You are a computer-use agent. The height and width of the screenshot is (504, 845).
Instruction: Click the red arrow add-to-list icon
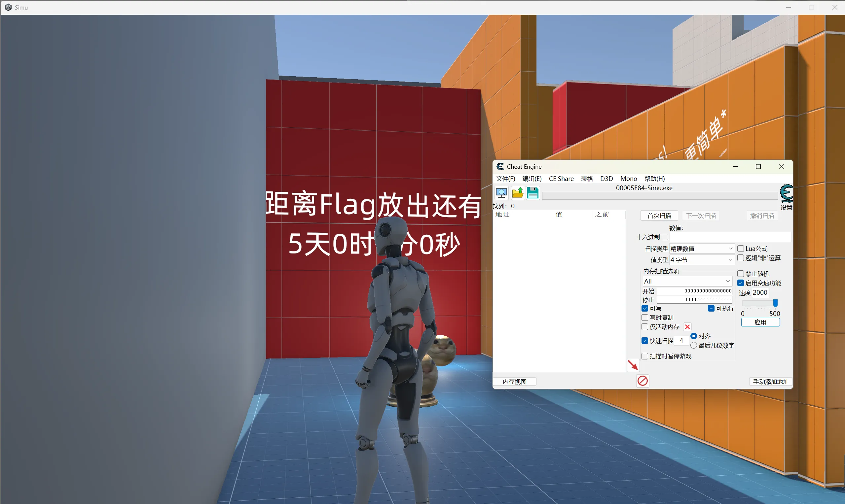(633, 365)
